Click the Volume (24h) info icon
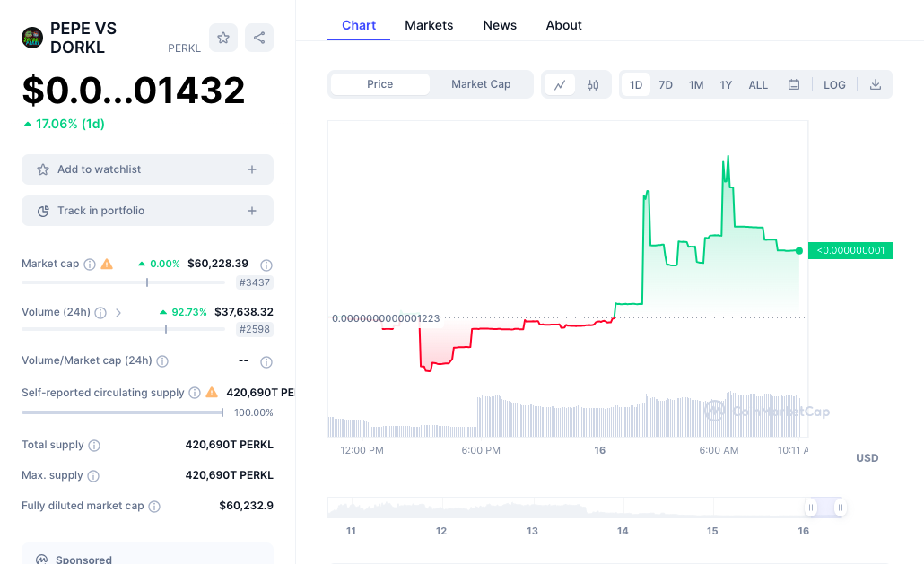This screenshot has width=924, height=564. [x=100, y=313]
